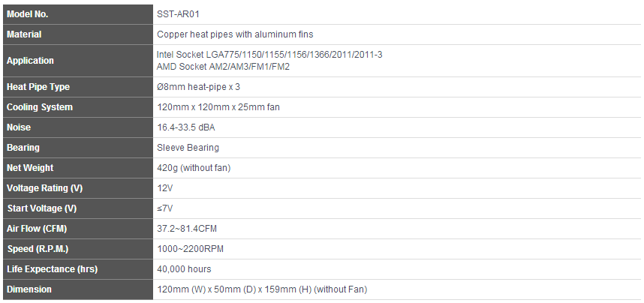Click the Cooling System row label
The height and width of the screenshot is (303, 644).
tap(78, 107)
